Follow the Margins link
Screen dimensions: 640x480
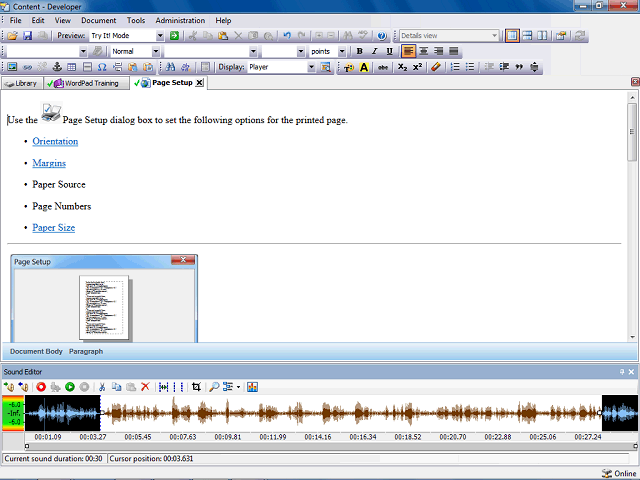tap(49, 163)
